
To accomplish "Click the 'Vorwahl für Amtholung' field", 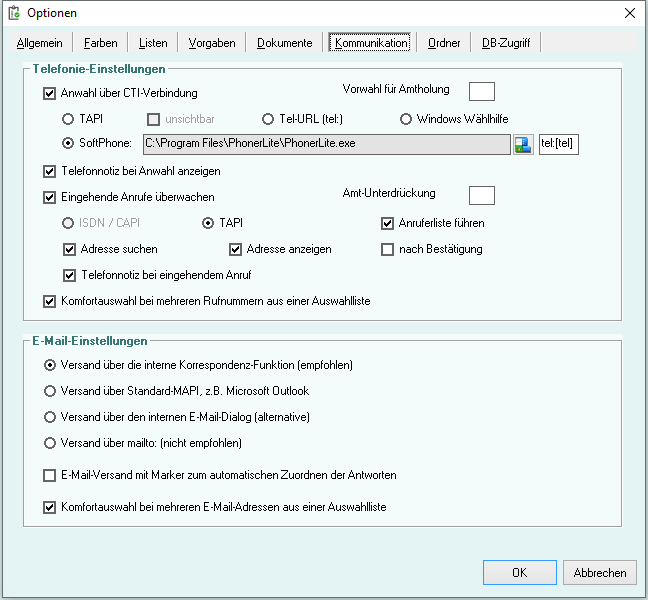I will (x=482, y=91).
